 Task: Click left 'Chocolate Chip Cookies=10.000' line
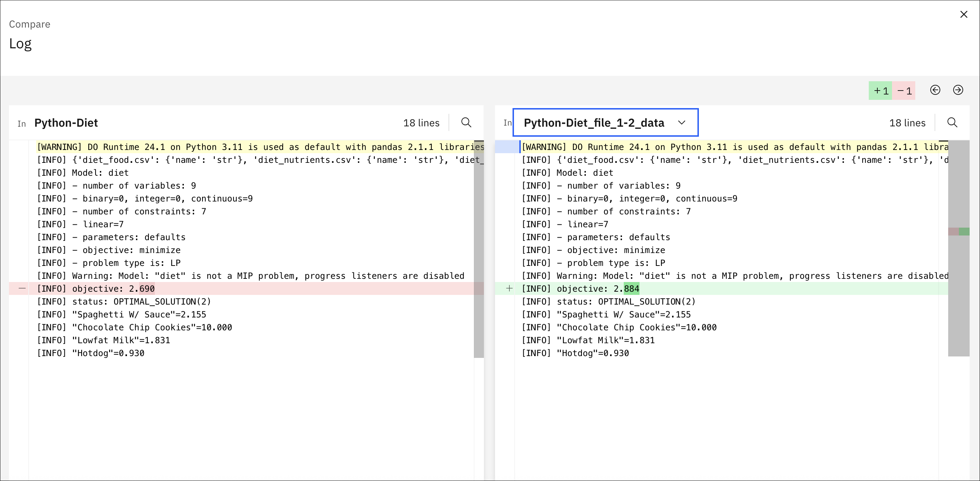click(x=134, y=327)
